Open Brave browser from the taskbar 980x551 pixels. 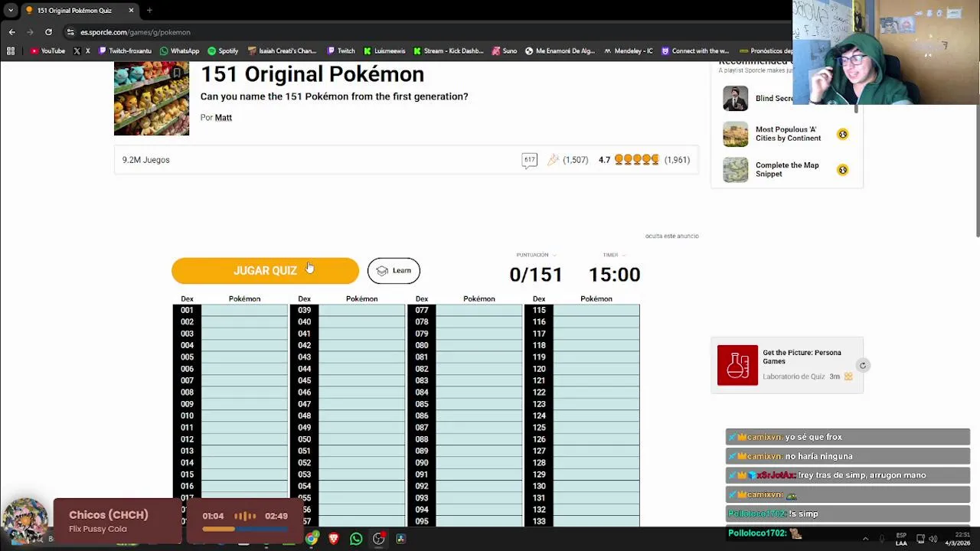pos(334,539)
